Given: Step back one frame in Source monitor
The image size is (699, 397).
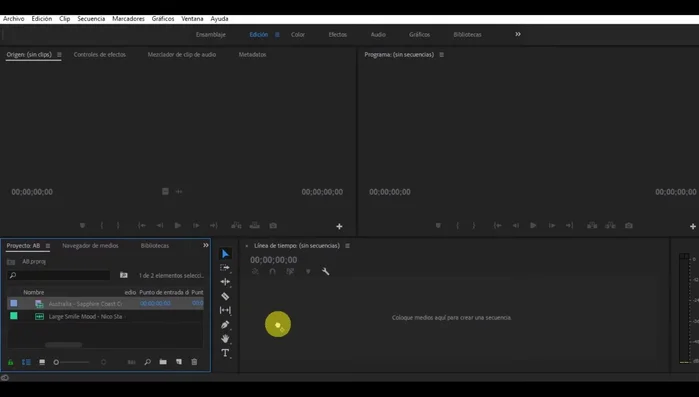Looking at the screenshot, I should click(x=160, y=226).
